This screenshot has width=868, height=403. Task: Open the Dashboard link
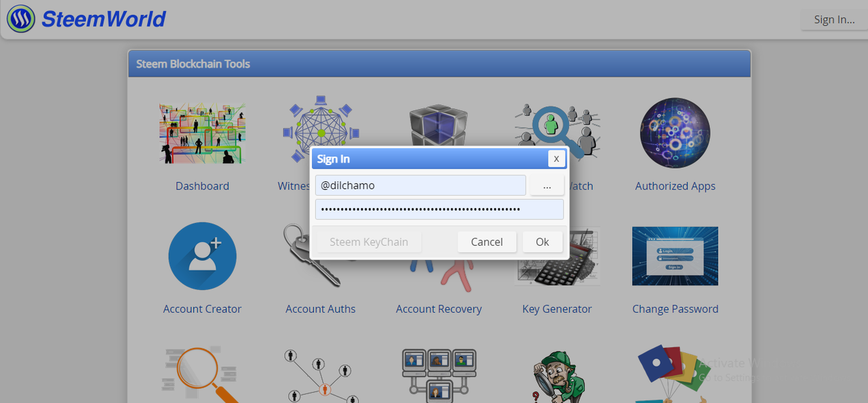(202, 186)
